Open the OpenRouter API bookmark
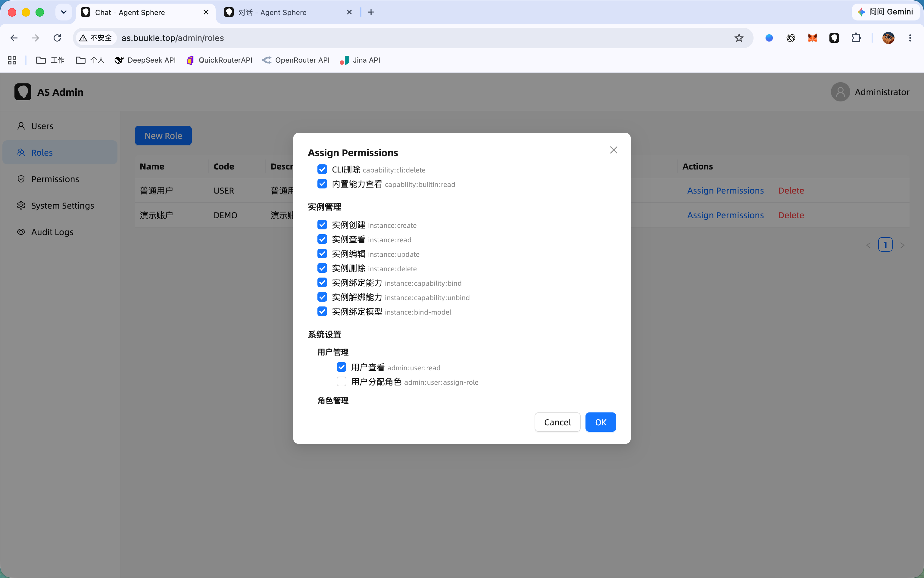Image resolution: width=924 pixels, height=578 pixels. (x=296, y=60)
